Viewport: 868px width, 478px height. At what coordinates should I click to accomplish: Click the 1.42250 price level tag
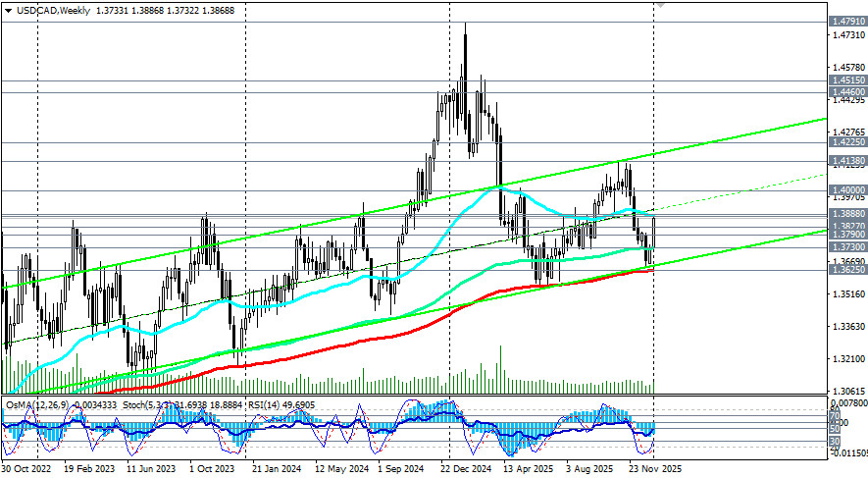(x=845, y=142)
